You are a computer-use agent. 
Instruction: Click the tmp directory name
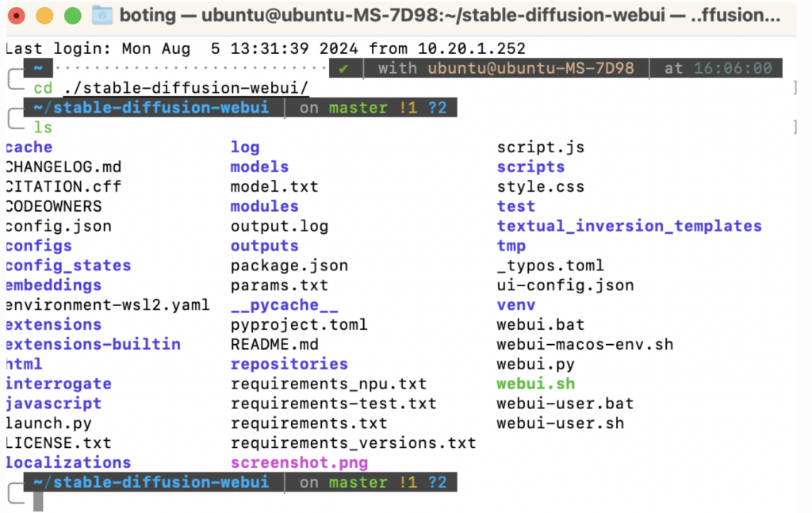tap(511, 246)
